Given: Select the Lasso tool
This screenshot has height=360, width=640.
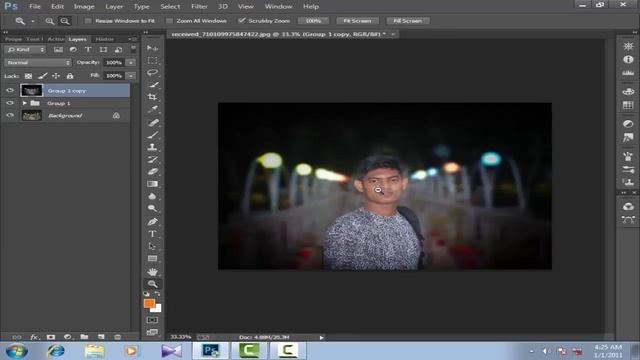Looking at the screenshot, I should 152,73.
